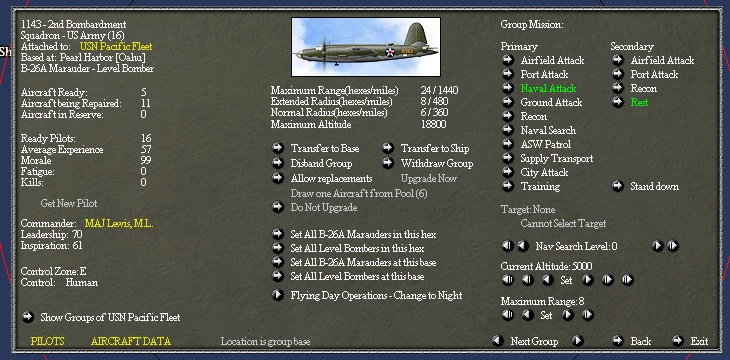Screen dimensions: 730x360
Task: Click the Naval Attack green label
Action: 548,88
